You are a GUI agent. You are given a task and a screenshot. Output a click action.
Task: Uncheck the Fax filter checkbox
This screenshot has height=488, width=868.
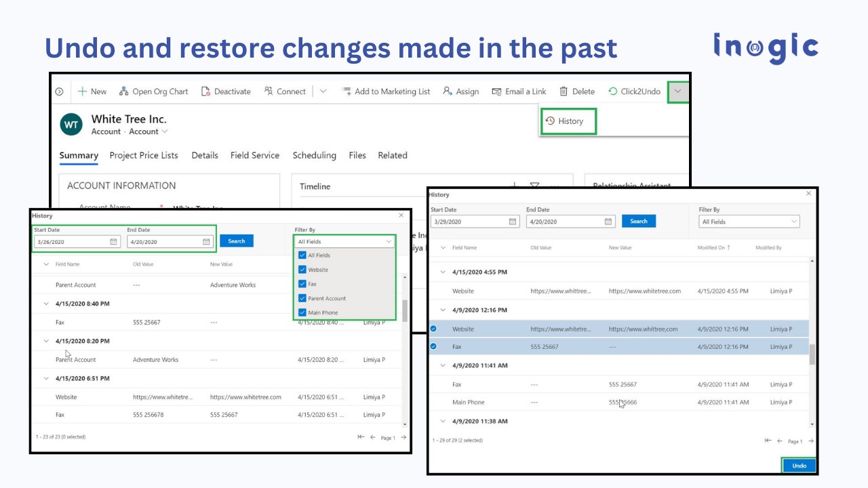click(x=302, y=284)
